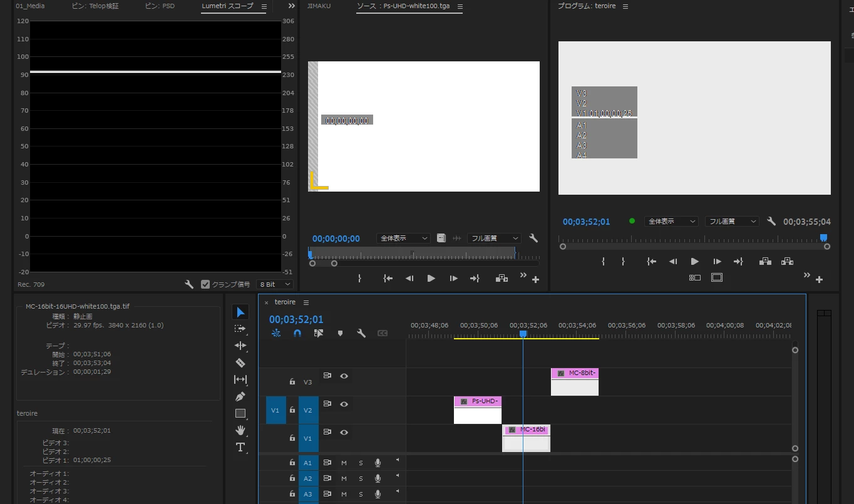The width and height of the screenshot is (854, 504).
Task: Open timeline display settings wrench
Action: [x=361, y=333]
